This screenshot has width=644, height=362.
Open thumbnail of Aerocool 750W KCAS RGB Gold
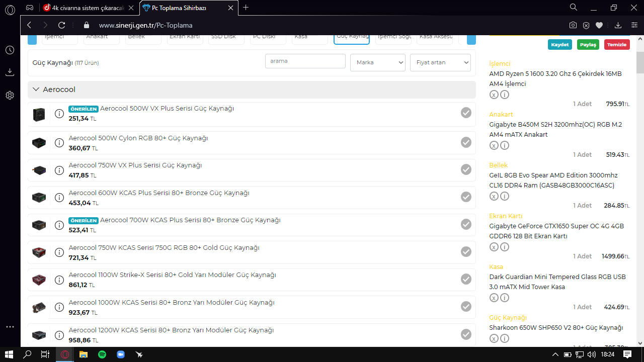tap(39, 252)
